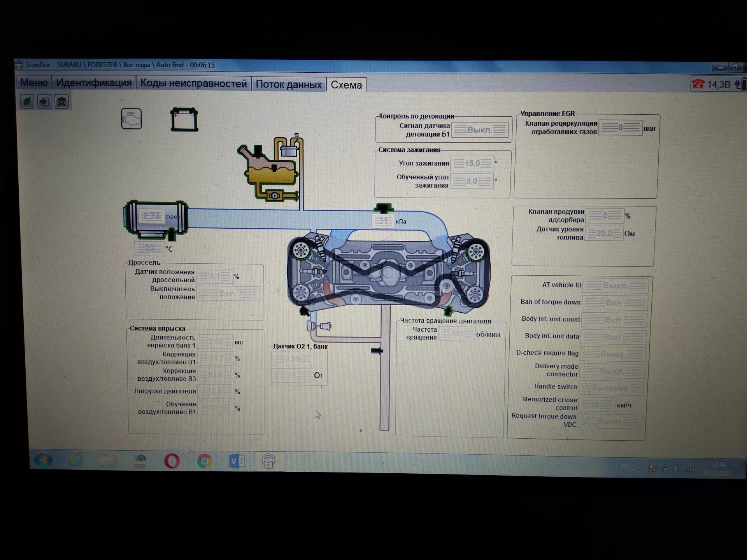Launch Chrome from the taskbar

[x=204, y=461]
